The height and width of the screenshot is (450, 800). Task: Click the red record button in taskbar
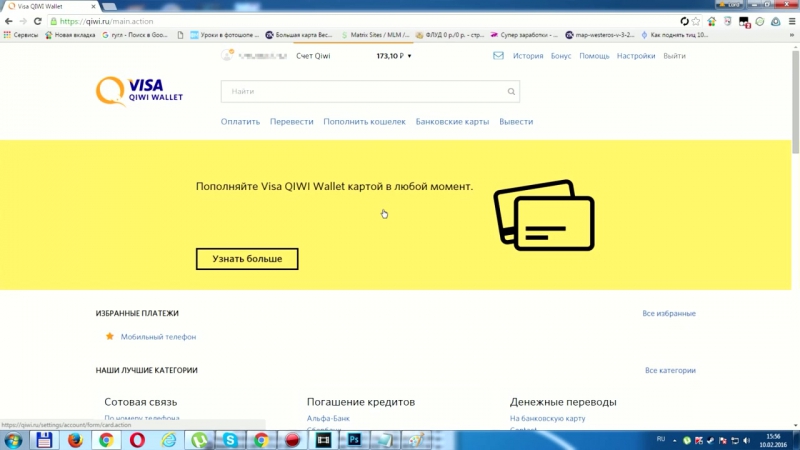coord(292,440)
